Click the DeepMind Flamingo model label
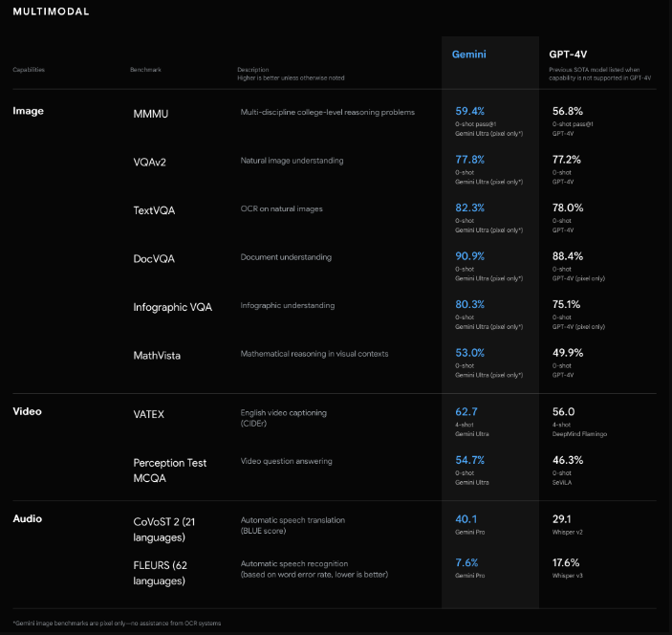 pyautogui.click(x=579, y=434)
